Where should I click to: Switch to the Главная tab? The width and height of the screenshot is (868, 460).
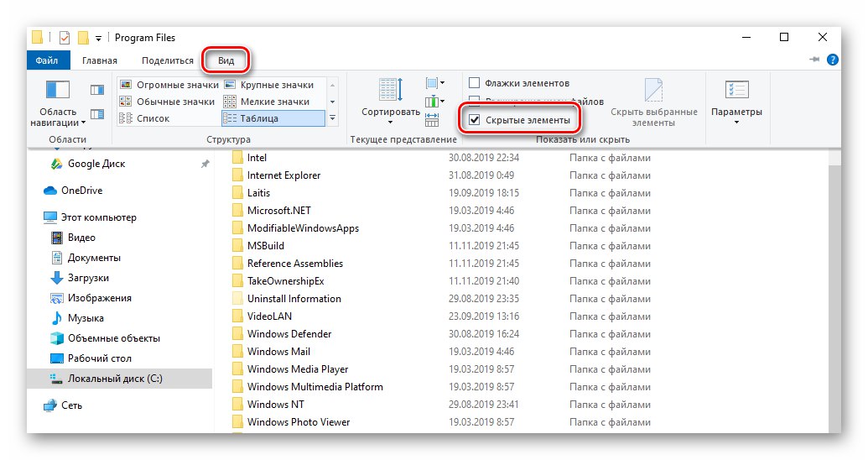point(100,60)
